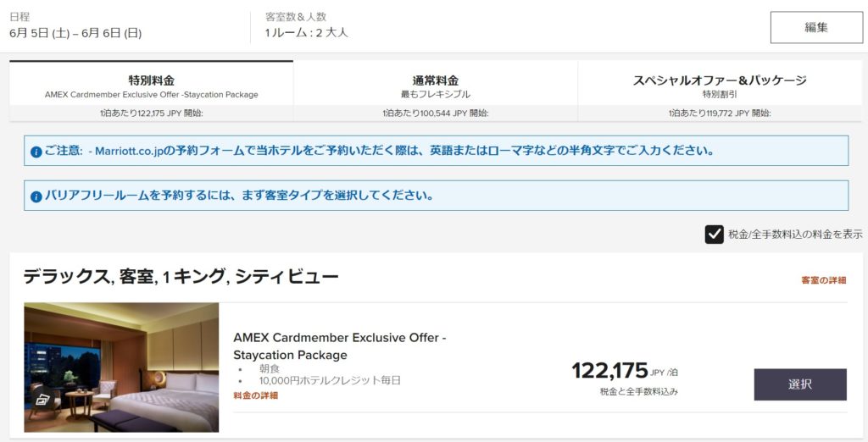This screenshot has height=442, width=868.
Task: Click the 122,175 JPY price
Action: 609,371
